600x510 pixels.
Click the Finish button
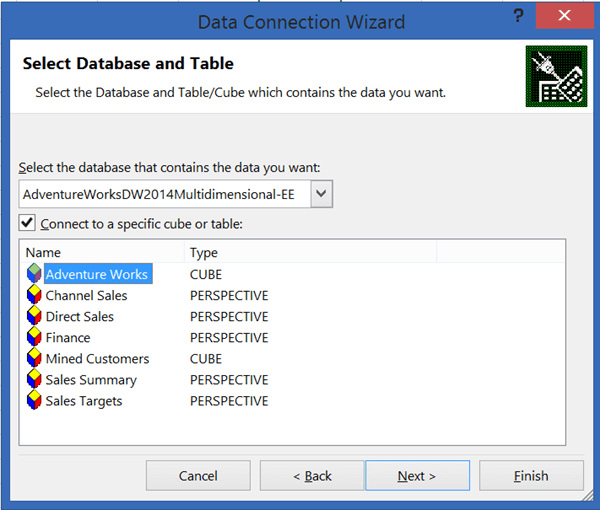[531, 476]
